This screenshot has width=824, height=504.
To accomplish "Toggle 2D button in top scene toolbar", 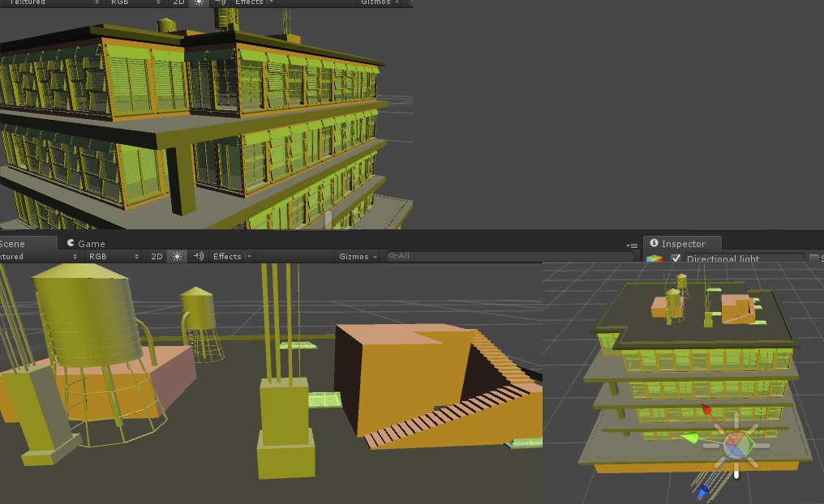I will click(178, 2).
